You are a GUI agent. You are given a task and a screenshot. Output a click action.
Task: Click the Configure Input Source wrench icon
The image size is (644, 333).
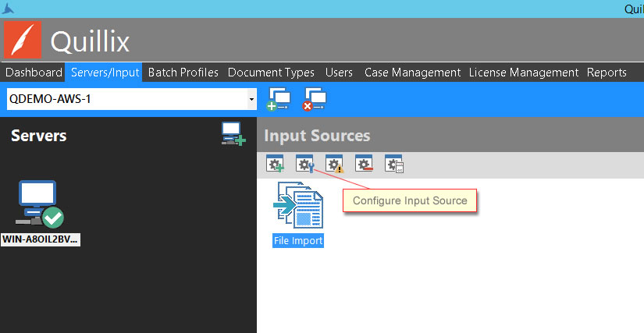(305, 164)
